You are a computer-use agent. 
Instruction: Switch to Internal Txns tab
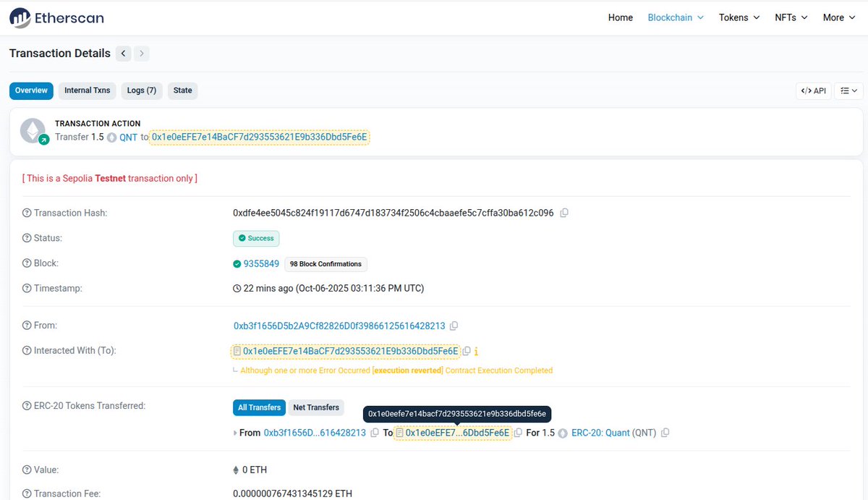pyautogui.click(x=88, y=90)
